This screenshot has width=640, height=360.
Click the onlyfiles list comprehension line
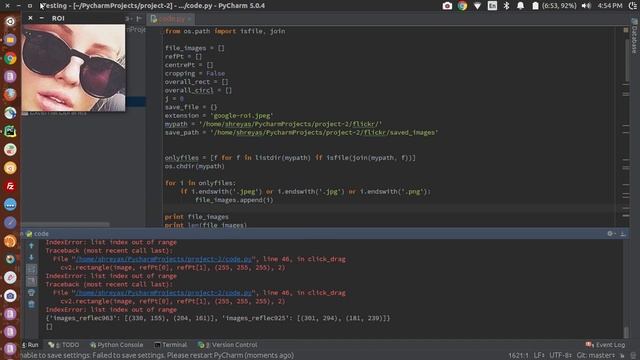[x=290, y=158]
